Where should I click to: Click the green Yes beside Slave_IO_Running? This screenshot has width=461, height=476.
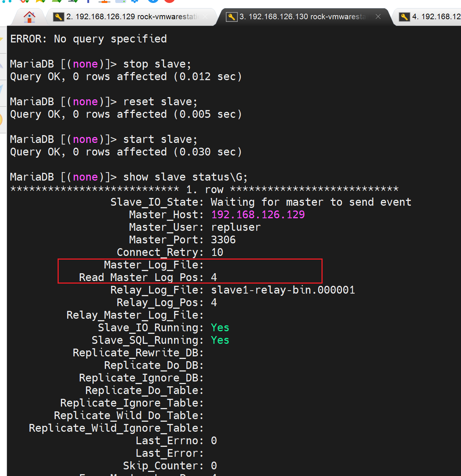point(220,328)
